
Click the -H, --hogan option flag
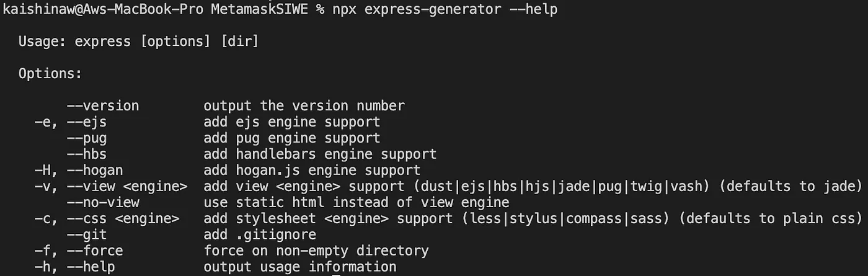pyautogui.click(x=79, y=170)
